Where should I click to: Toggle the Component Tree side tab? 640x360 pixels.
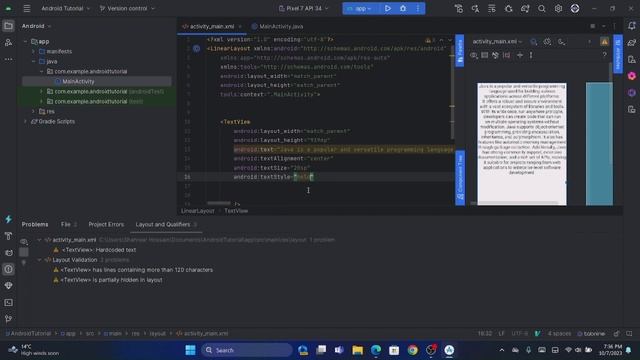(x=460, y=178)
